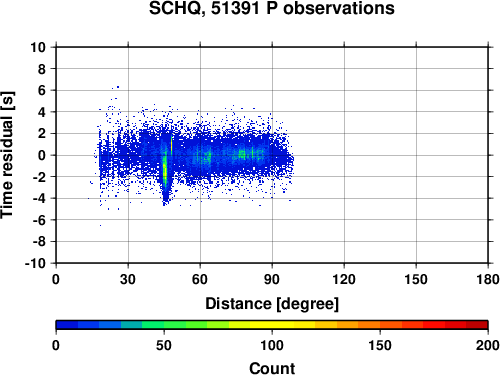The image size is (500, 375).
Task: Click the y-axis tick label 10
Action: coord(38,47)
